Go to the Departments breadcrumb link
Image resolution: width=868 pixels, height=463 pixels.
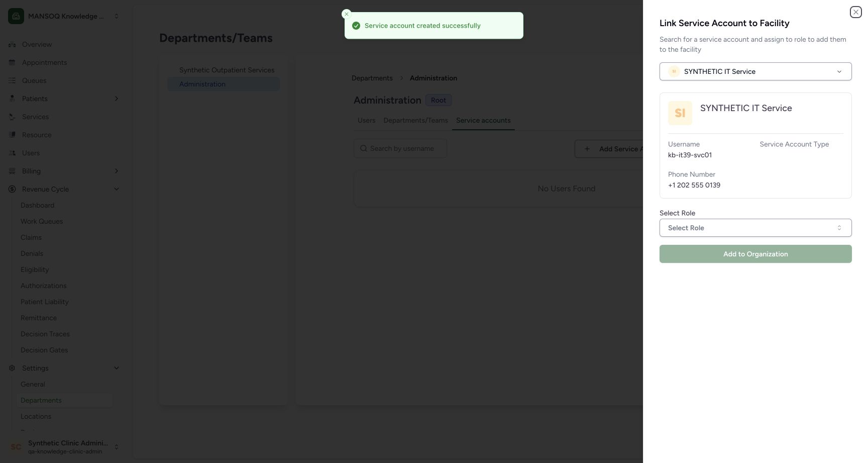(x=372, y=78)
